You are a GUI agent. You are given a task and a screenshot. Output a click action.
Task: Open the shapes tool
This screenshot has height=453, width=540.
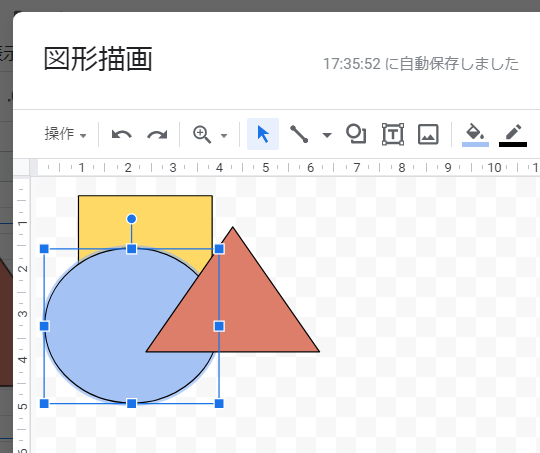[x=356, y=134]
